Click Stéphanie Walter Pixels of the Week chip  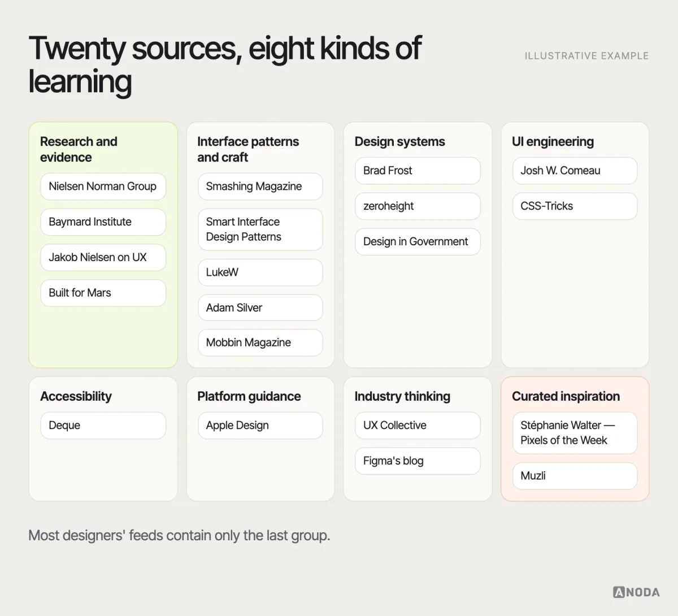575,433
